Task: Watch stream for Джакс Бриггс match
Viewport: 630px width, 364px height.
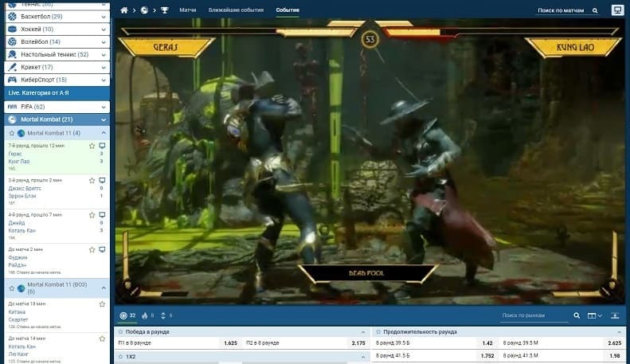Action: [102, 180]
